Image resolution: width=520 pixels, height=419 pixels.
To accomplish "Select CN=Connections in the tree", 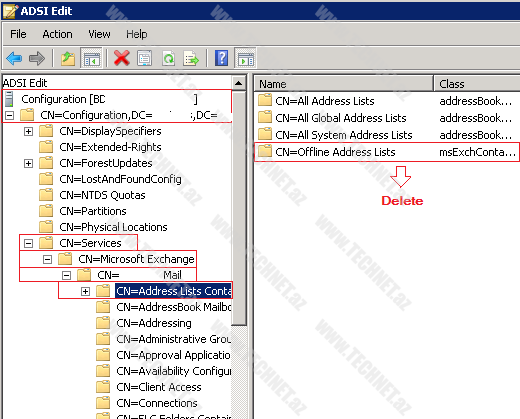I will point(157,403).
